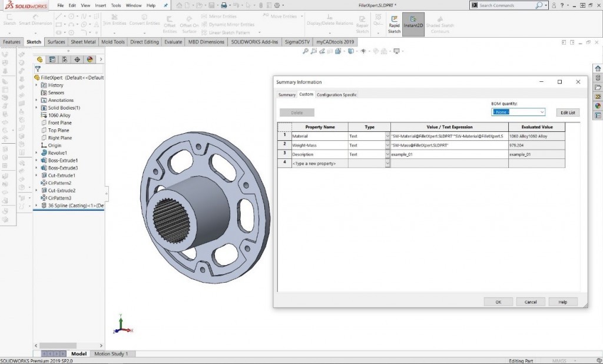Click the Help button in dialog
Image resolution: width=603 pixels, height=364 pixels.
point(562,302)
